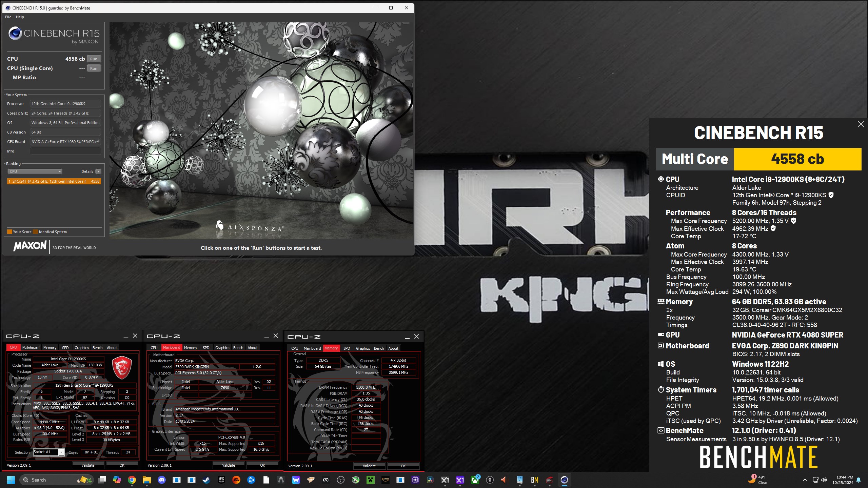The image size is (868, 488).
Task: Open DaVinci Resolve from the taskbar
Action: [x=430, y=480]
